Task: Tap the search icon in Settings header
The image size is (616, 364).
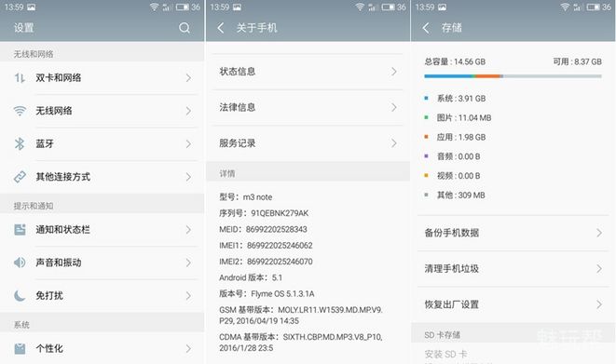Action: point(185,27)
